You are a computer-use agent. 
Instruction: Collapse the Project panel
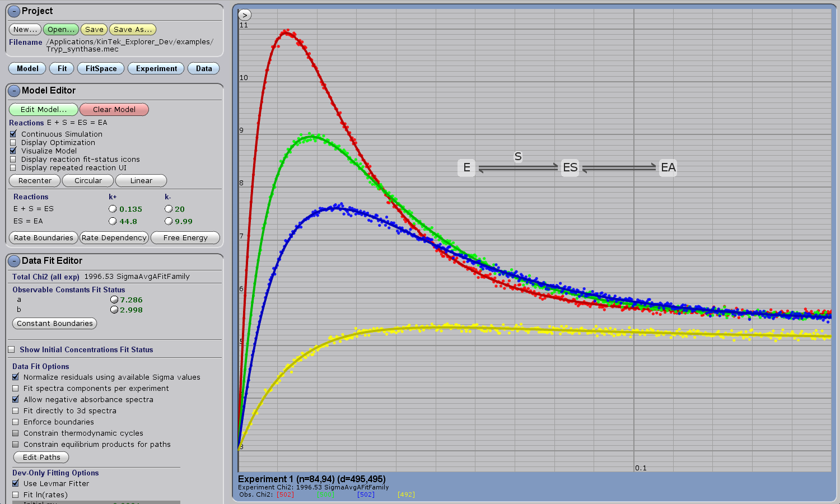[x=14, y=11]
